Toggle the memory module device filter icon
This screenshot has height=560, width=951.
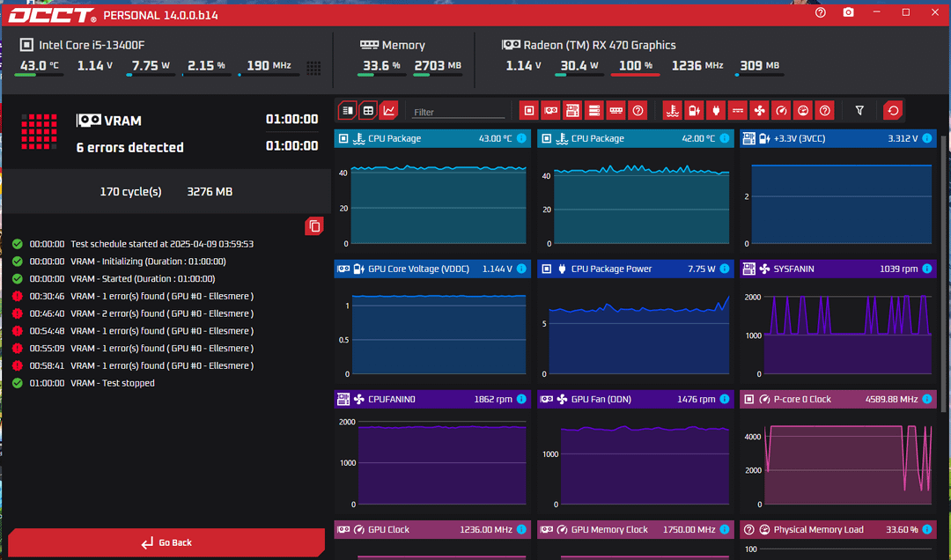click(616, 110)
